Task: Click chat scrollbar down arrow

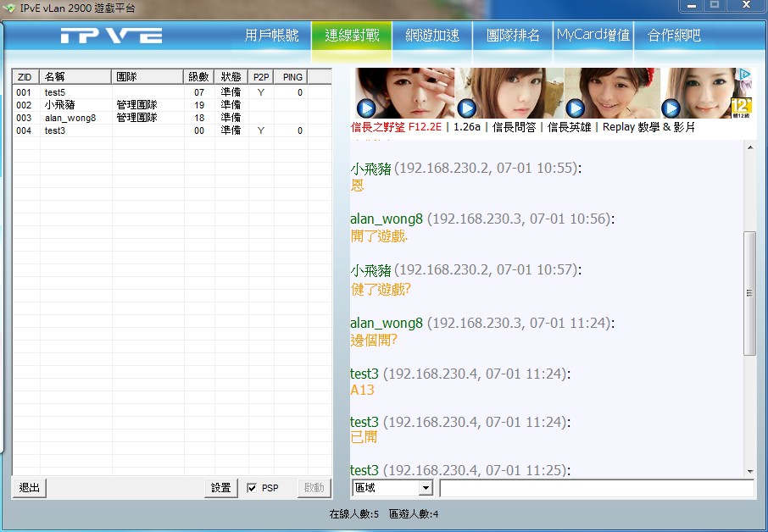Action: click(750, 472)
